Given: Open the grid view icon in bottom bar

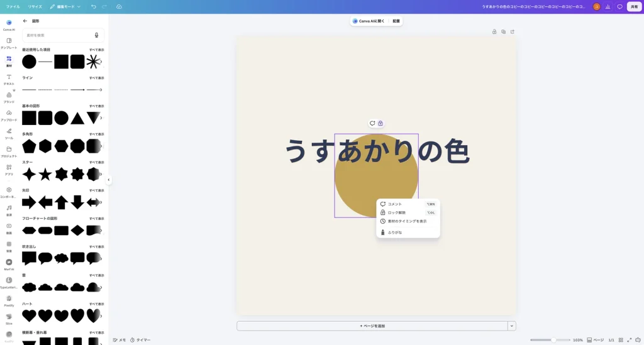Looking at the screenshot, I should click(621, 340).
